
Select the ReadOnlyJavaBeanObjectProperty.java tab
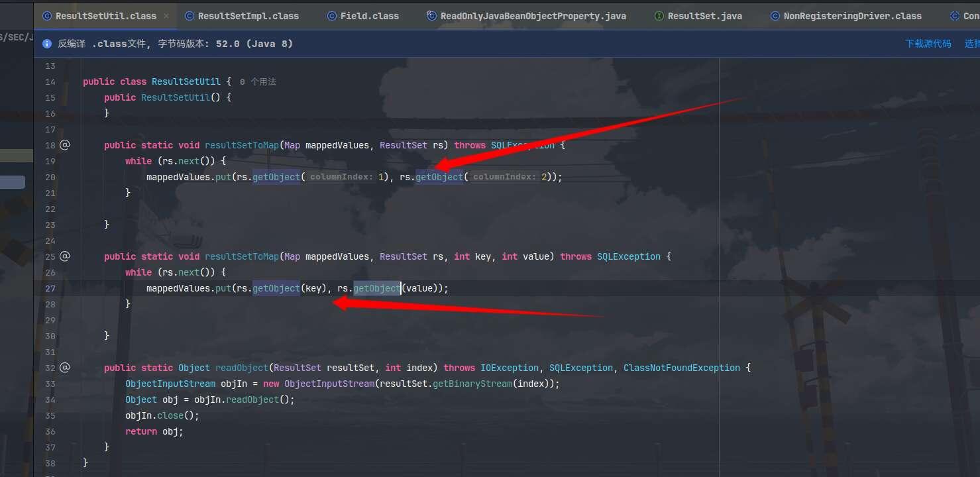tap(533, 16)
